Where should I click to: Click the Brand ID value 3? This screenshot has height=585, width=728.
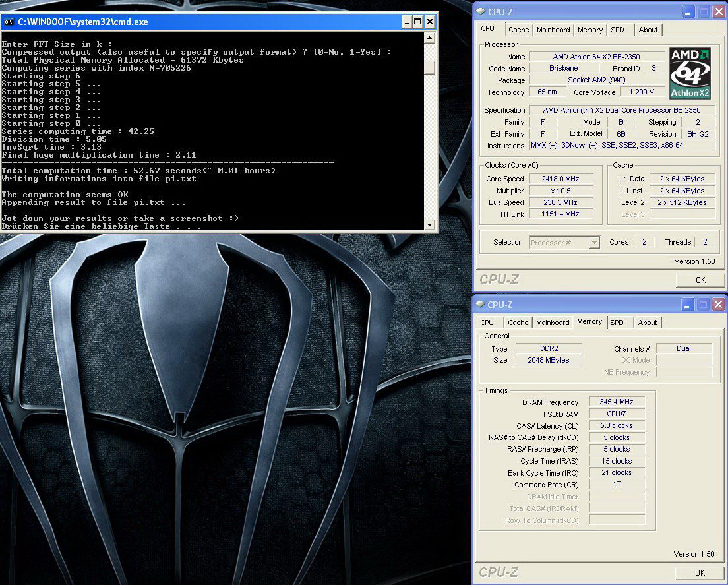click(653, 68)
